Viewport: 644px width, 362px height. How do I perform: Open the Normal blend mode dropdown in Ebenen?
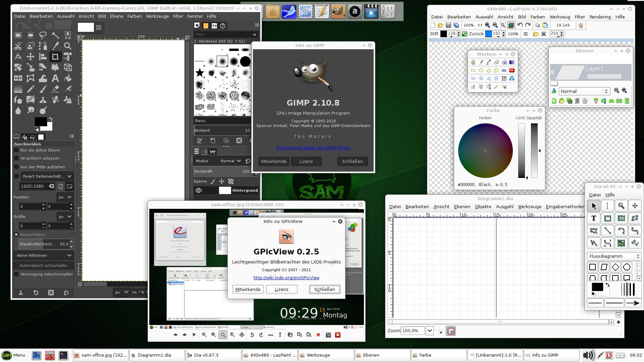point(584,91)
